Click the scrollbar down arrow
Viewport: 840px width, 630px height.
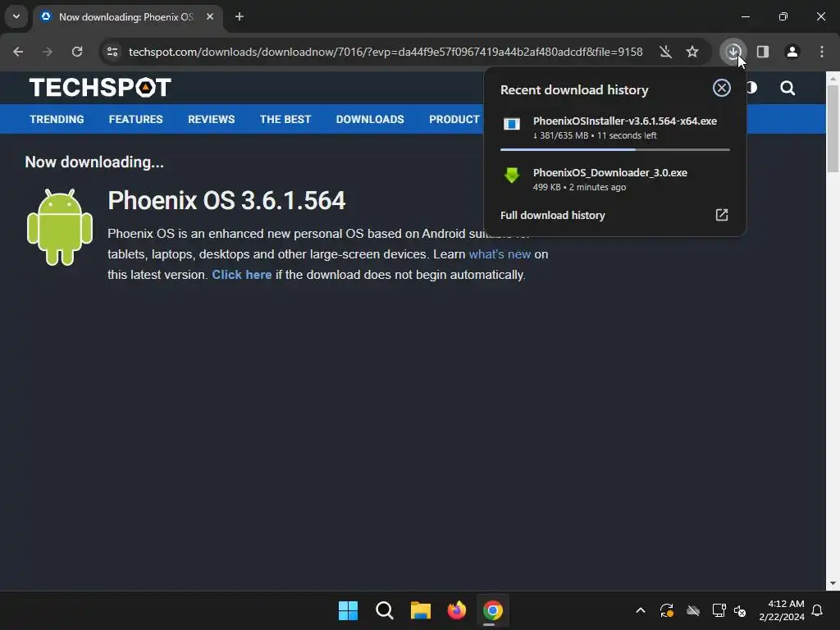coord(833,583)
